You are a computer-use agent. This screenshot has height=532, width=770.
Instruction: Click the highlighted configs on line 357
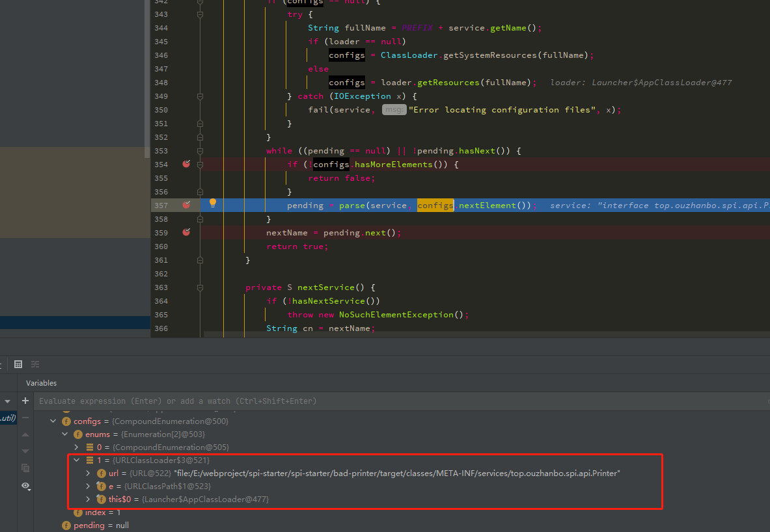point(435,205)
